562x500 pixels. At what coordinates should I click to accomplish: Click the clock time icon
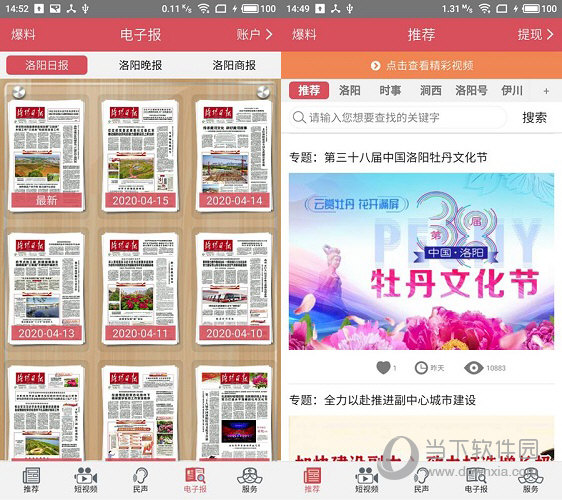[421, 368]
